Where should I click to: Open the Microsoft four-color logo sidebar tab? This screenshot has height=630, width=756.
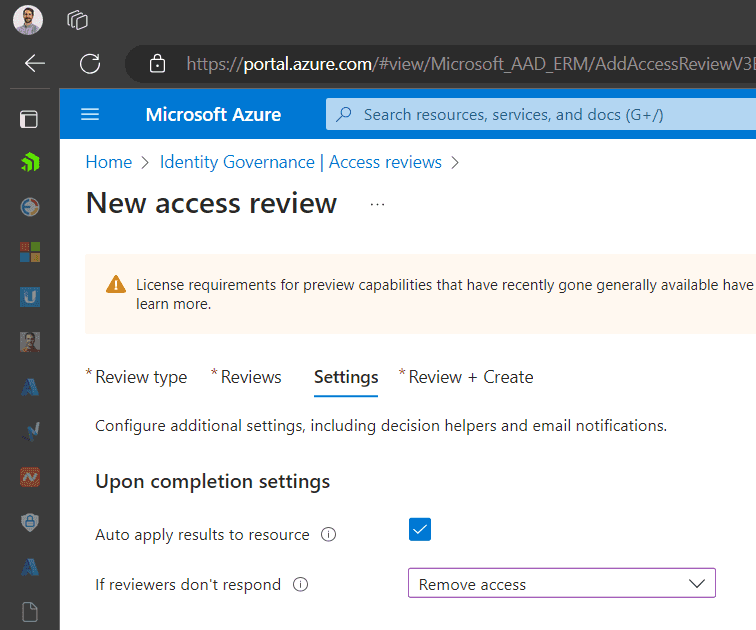point(29,251)
